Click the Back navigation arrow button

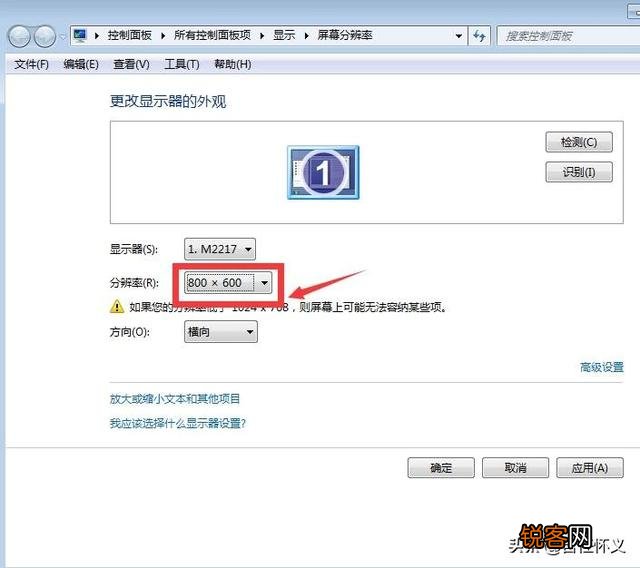pos(19,37)
